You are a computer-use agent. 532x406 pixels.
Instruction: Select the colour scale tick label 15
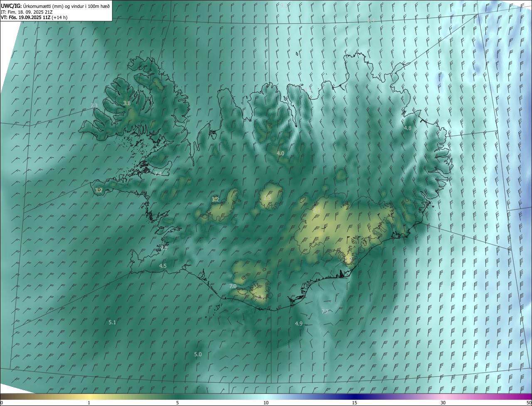(x=355, y=403)
